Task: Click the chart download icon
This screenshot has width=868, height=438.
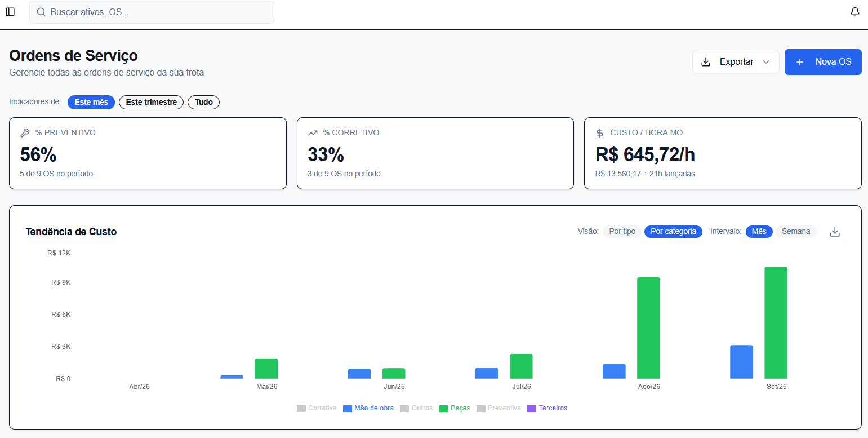Action: [835, 232]
